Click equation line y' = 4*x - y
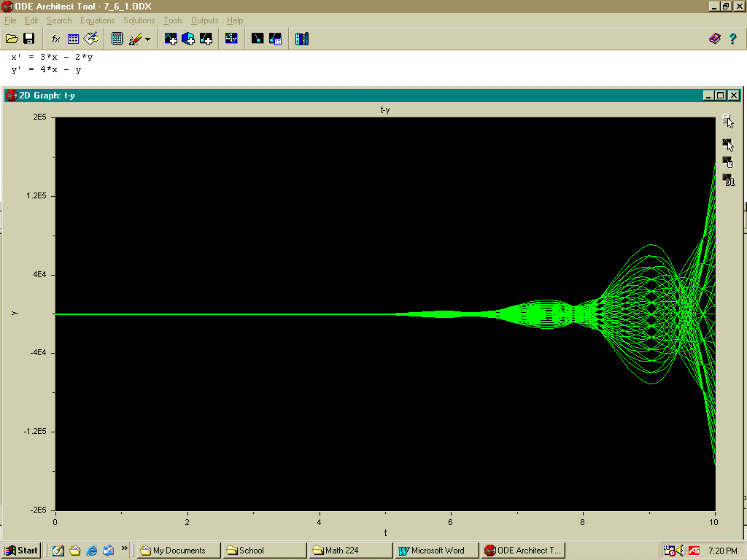 (x=46, y=69)
